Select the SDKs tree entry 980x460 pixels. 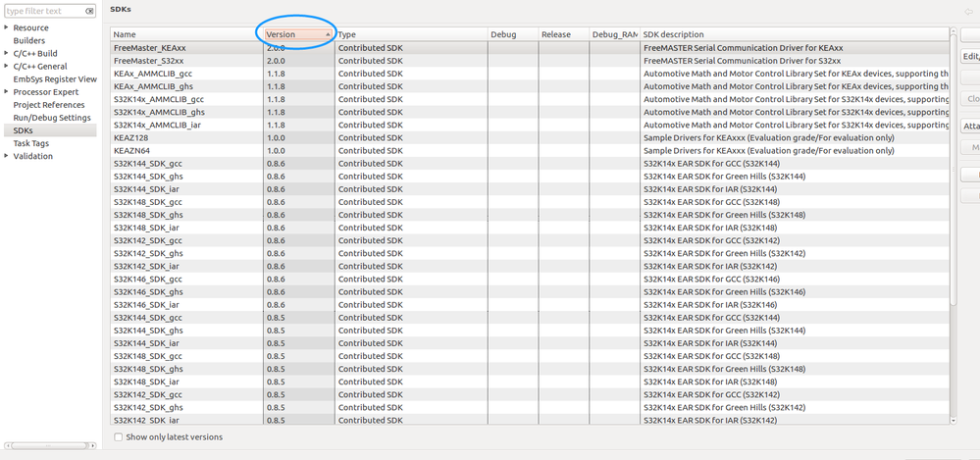(x=24, y=130)
